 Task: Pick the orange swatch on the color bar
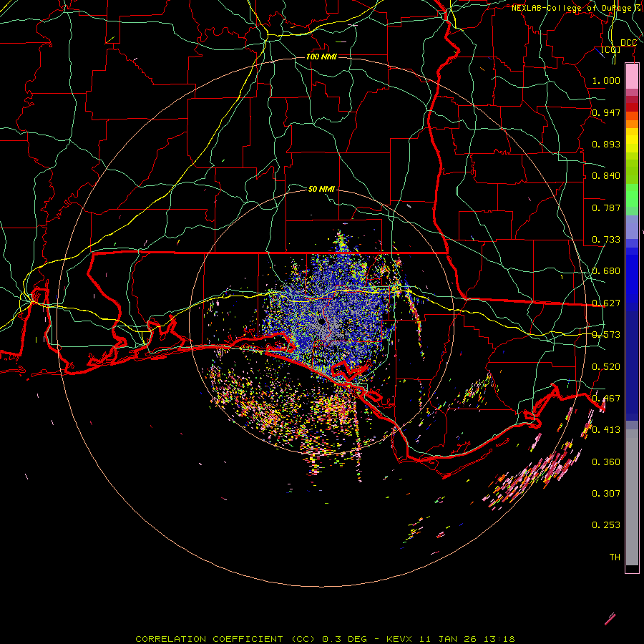tap(632, 124)
